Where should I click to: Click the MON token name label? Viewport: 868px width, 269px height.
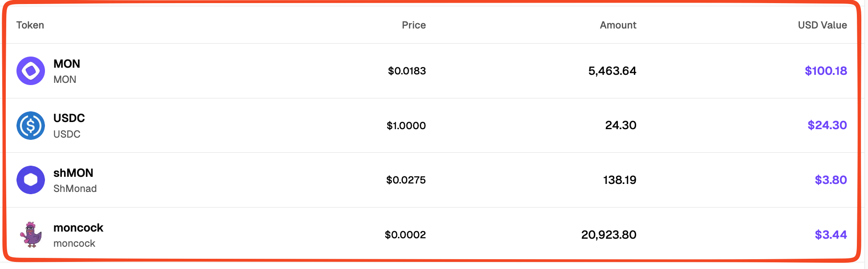[x=66, y=64]
